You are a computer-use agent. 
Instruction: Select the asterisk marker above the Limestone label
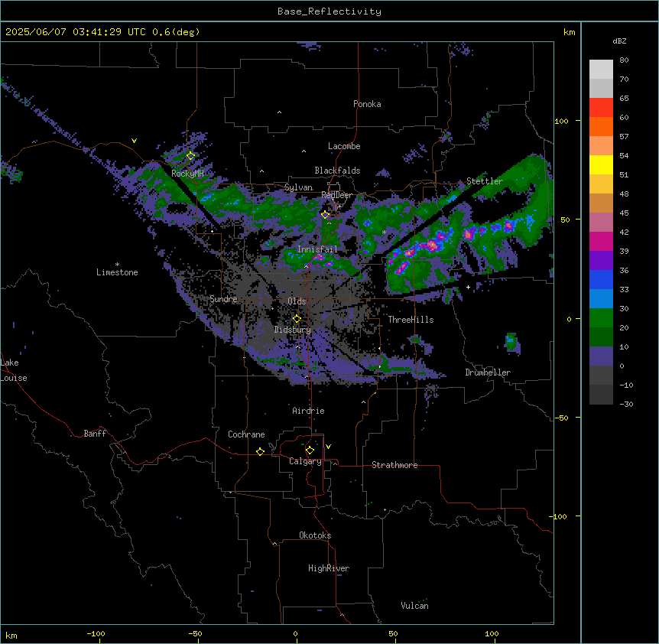pos(117,264)
